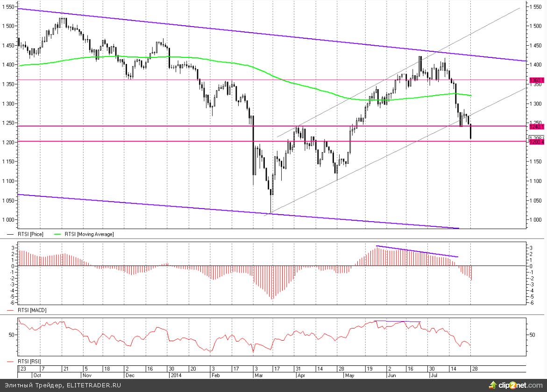The width and height of the screenshot is (547, 392).
Task: Click the ELITETRADER.RU watermark text
Action: [93, 385]
